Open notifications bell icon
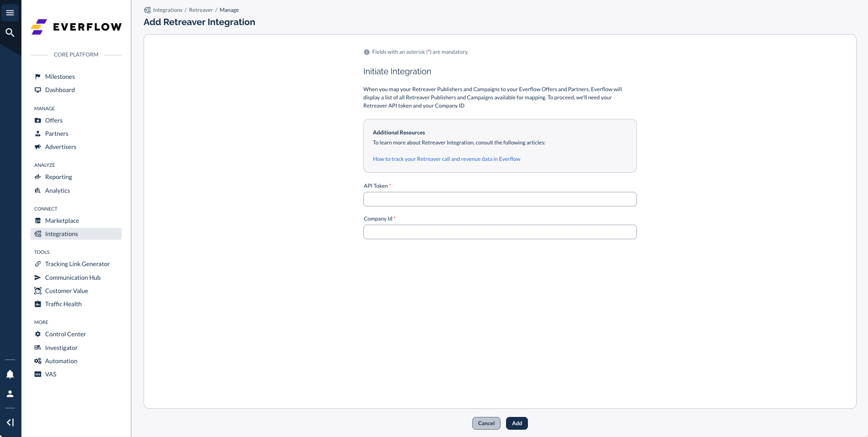Screen dimensions: 868x437 10,374
